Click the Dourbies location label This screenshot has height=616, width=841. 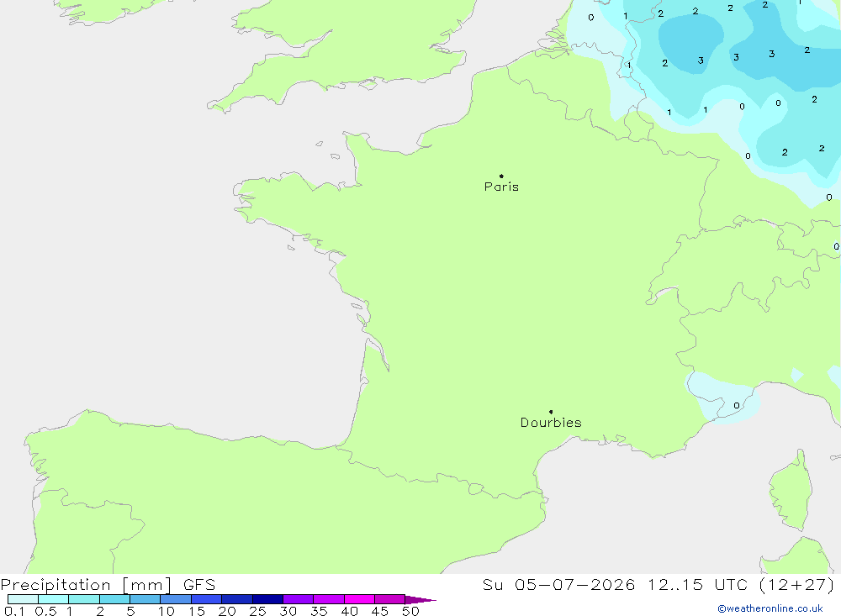tap(551, 423)
